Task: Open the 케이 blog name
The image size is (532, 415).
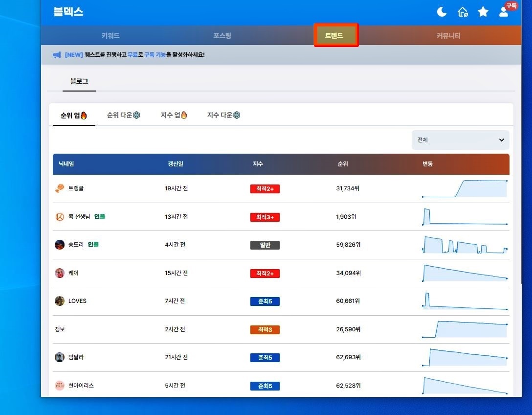Action: click(x=73, y=273)
